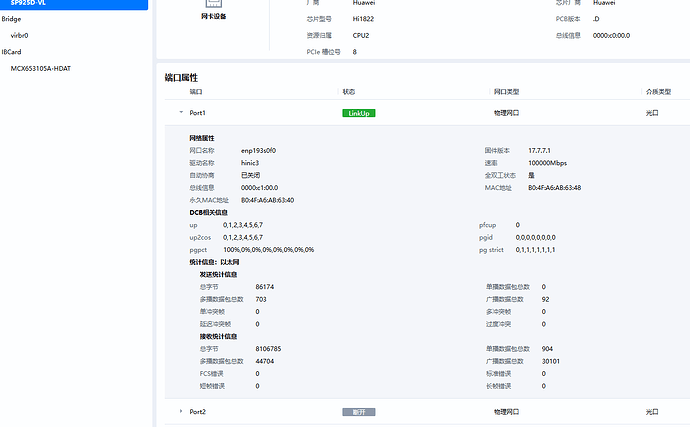690x427 pixels.
Task: Click the root bus info 0000:c0:00.0
Action: coord(611,35)
